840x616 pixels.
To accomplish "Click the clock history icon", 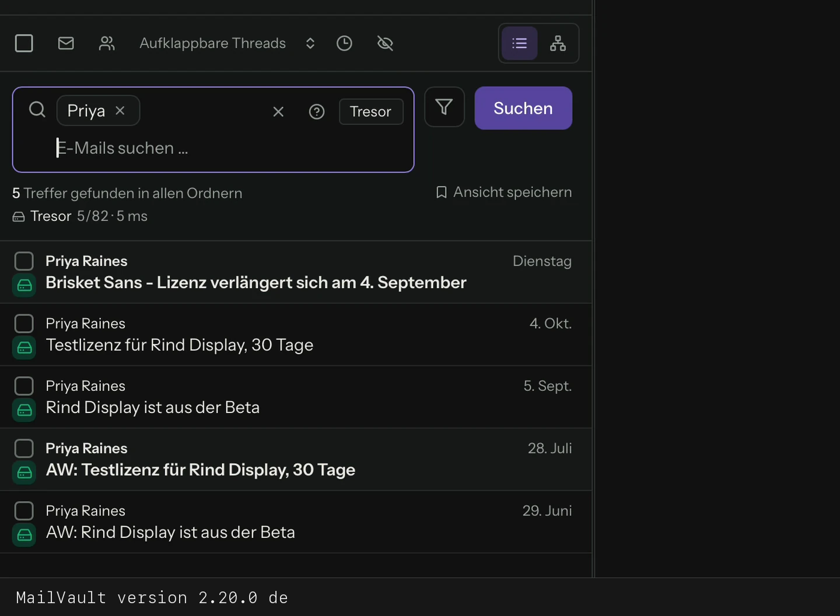I will coord(345,43).
